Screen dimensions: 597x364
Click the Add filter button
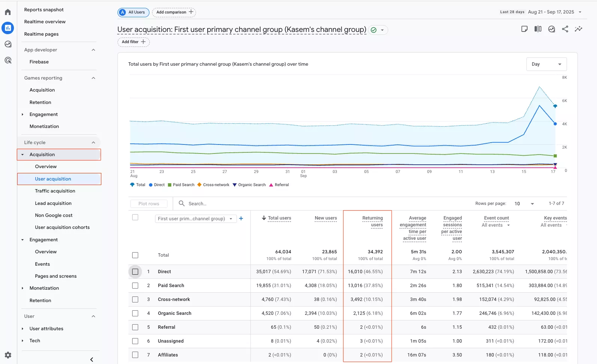tap(133, 42)
